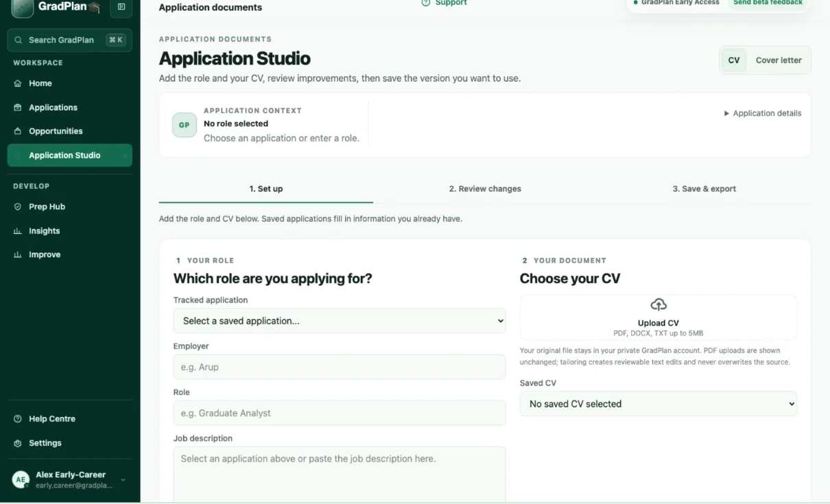
Task: Click 'Application Studio' page heading
Action: click(235, 58)
